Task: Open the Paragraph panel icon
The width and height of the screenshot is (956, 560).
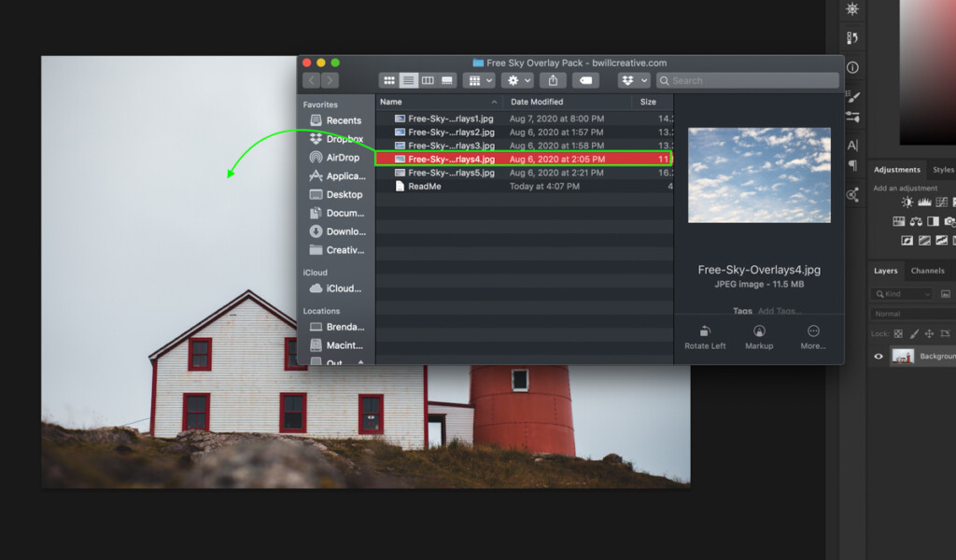Action: (x=852, y=165)
